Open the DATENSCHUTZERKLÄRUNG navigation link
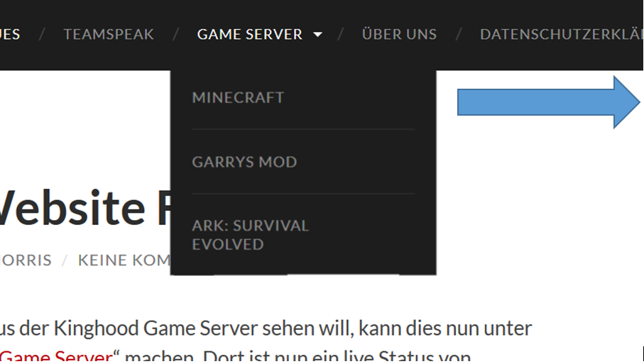Image resolution: width=644 pixels, height=364 pixels. (x=562, y=35)
